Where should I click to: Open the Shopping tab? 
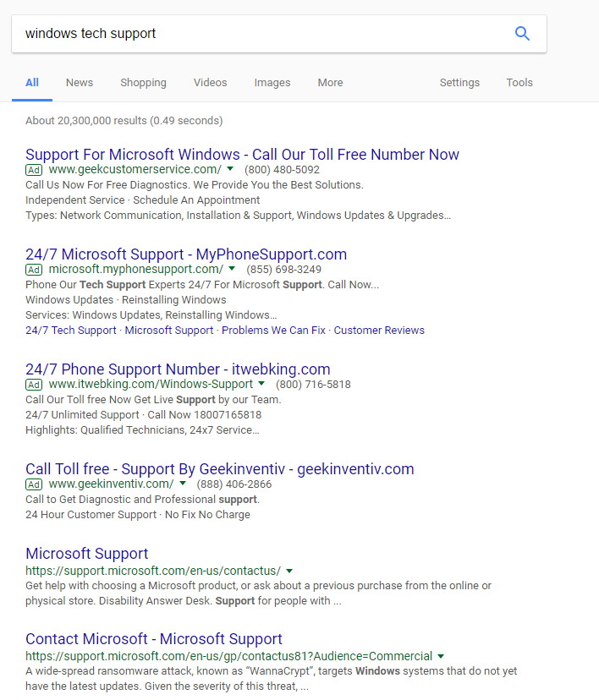coord(143,83)
